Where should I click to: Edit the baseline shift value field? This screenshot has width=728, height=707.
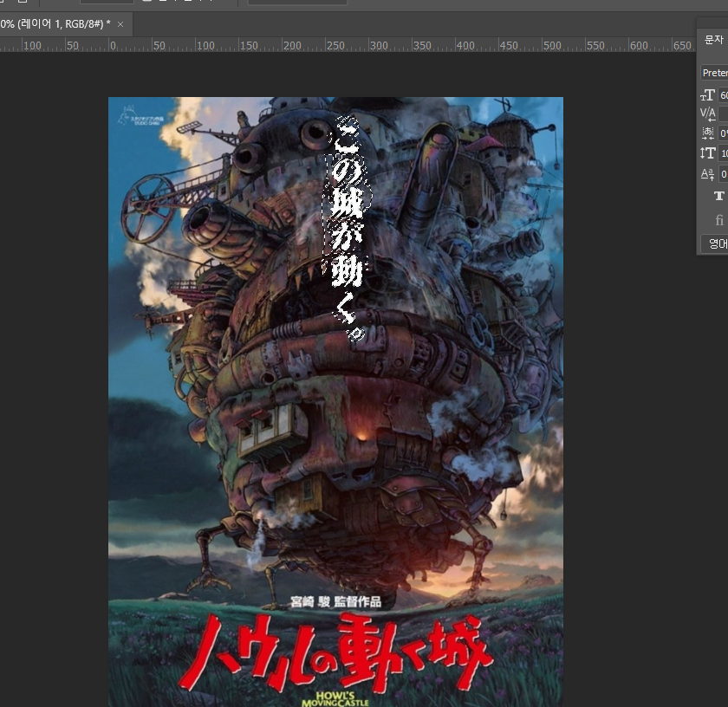click(723, 174)
